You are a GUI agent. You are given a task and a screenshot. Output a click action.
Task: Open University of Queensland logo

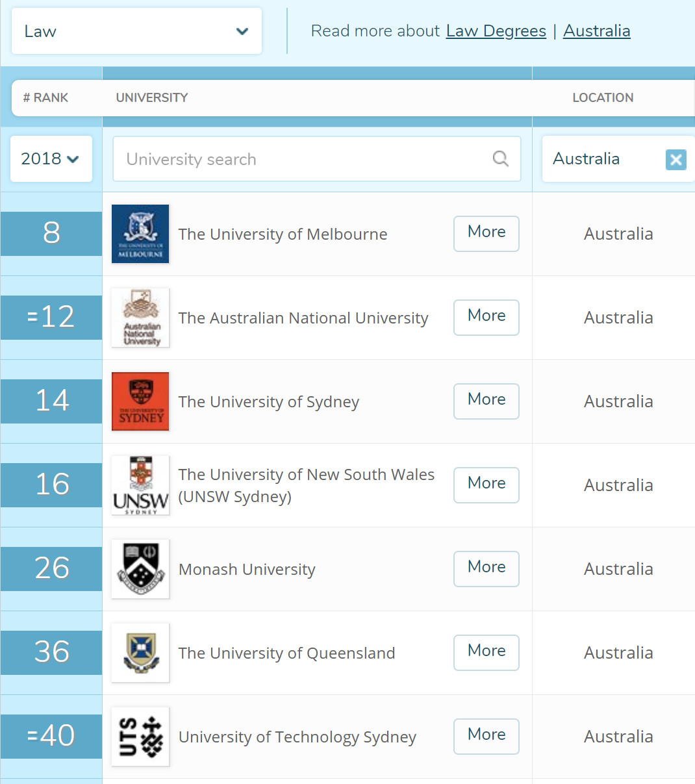(x=140, y=653)
